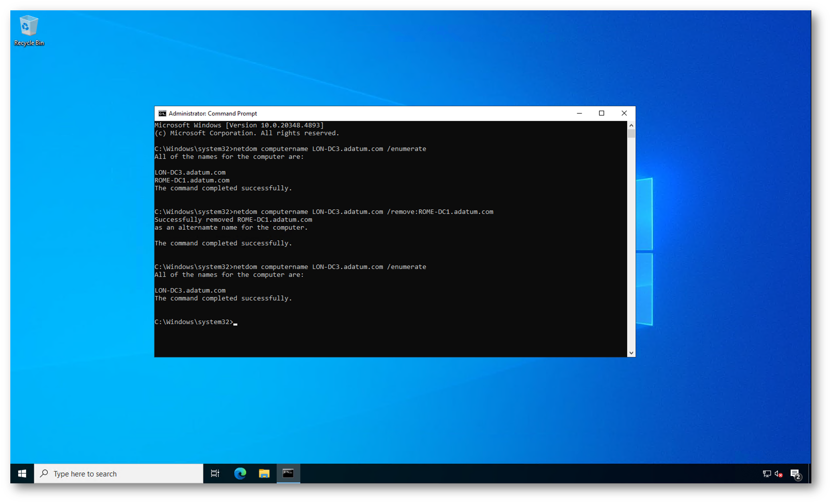
Task: Open Task View from the taskbar
Action: click(x=215, y=474)
